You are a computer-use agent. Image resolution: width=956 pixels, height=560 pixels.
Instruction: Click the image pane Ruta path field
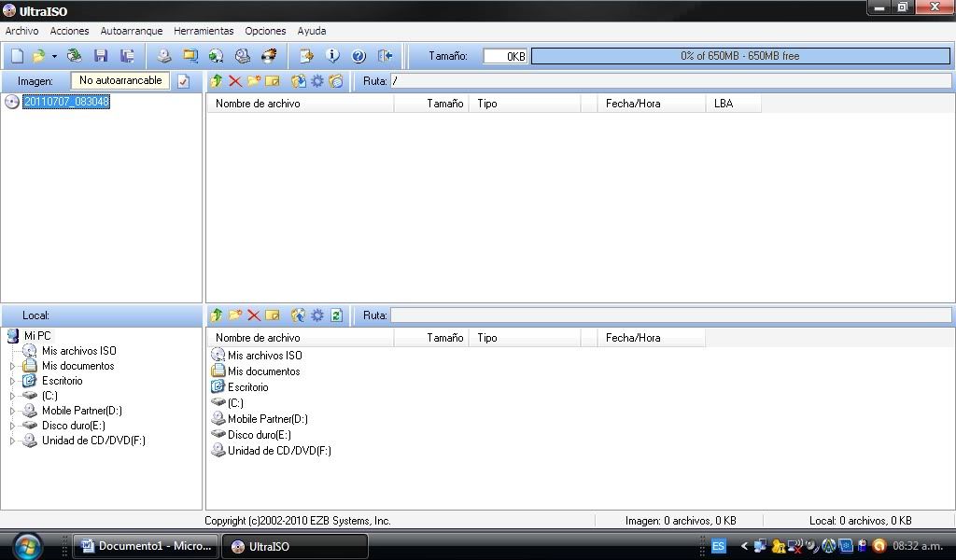(x=670, y=81)
